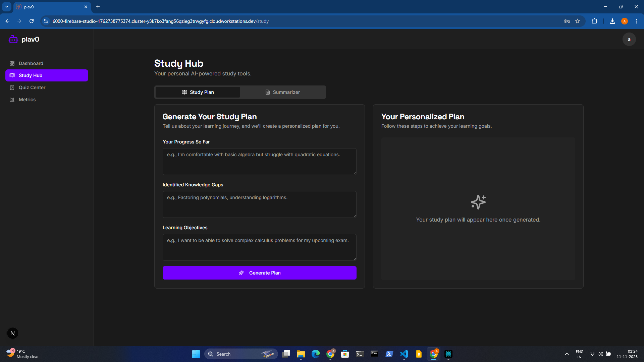Switch to the Summarizer tab
The image size is (644, 362).
click(x=283, y=92)
